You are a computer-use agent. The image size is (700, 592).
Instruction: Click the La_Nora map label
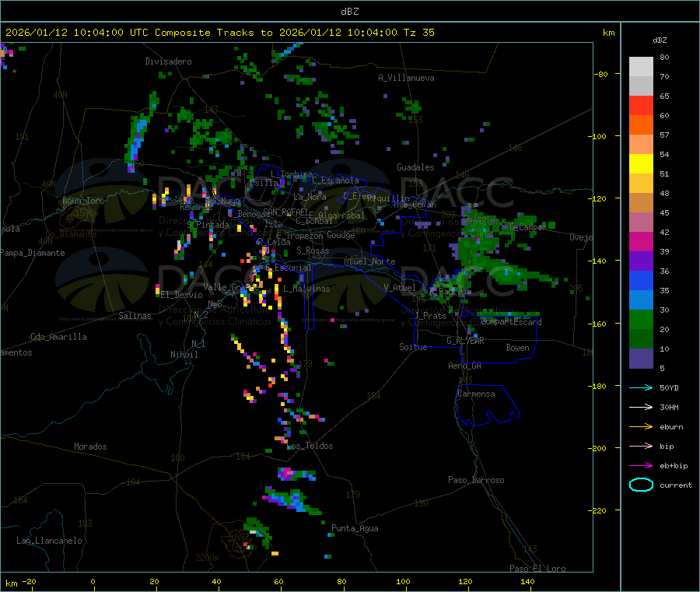[310, 197]
